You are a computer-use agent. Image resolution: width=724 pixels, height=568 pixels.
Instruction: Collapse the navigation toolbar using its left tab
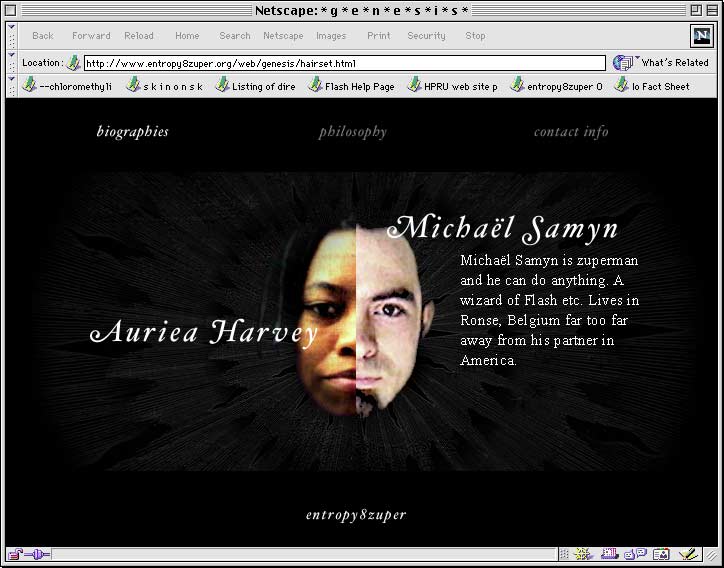point(11,36)
